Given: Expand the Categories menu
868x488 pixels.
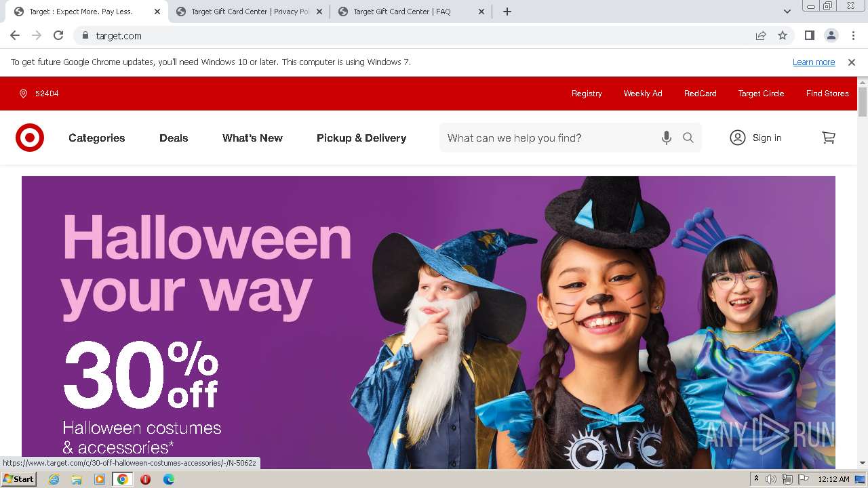Looking at the screenshot, I should tap(97, 138).
